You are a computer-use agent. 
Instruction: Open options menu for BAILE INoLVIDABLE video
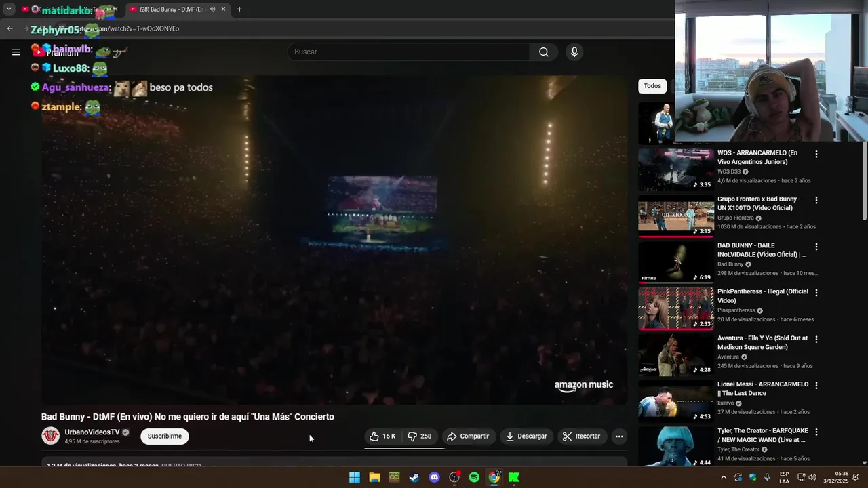816,247
